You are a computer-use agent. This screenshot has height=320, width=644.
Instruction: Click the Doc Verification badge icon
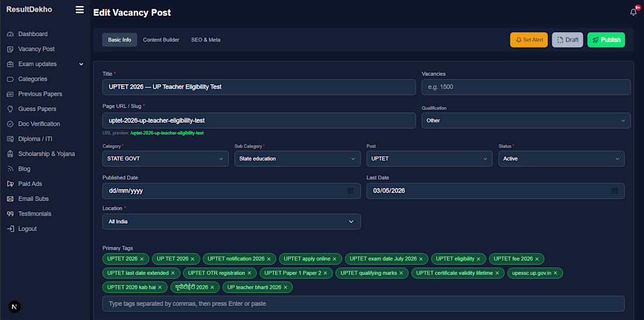(11, 124)
